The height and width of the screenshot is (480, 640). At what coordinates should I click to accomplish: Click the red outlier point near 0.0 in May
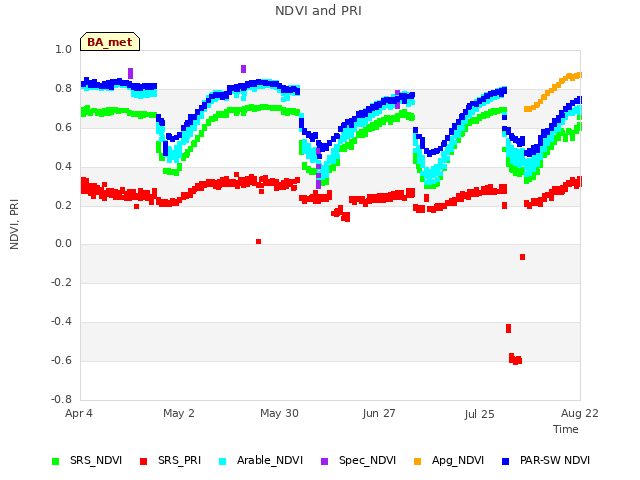(258, 242)
